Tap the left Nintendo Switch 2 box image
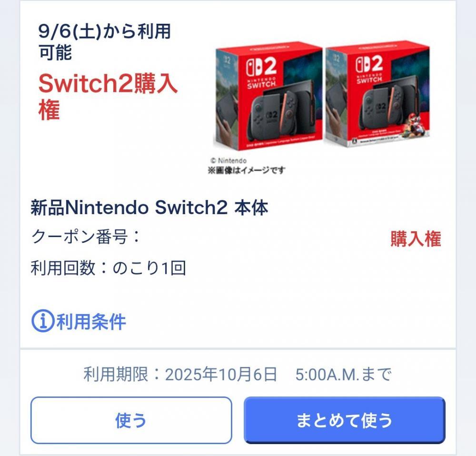The width and height of the screenshot is (476, 456). coord(268,96)
